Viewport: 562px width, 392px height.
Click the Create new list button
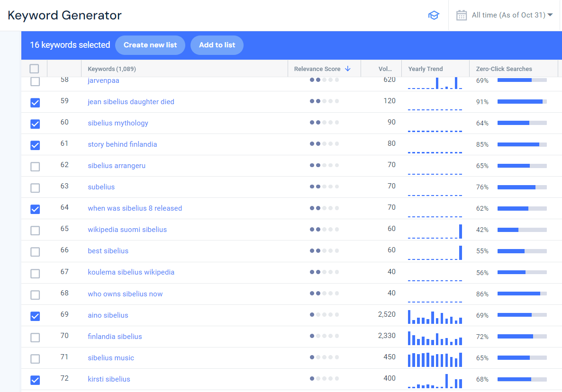click(x=150, y=45)
